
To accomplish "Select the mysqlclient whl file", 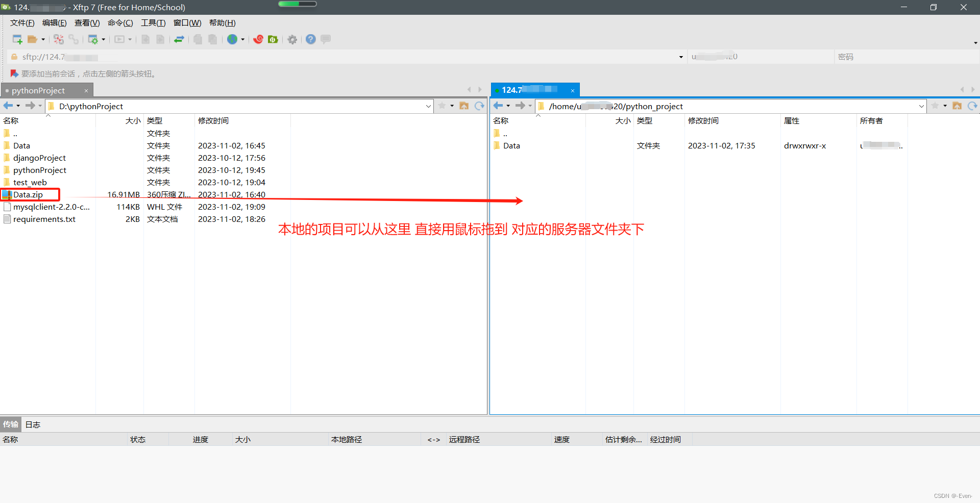I will [52, 207].
